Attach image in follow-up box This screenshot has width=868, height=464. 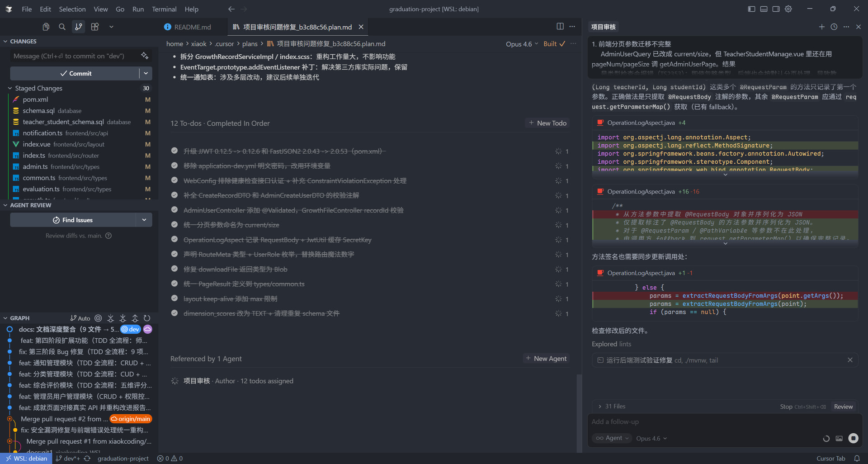point(839,438)
